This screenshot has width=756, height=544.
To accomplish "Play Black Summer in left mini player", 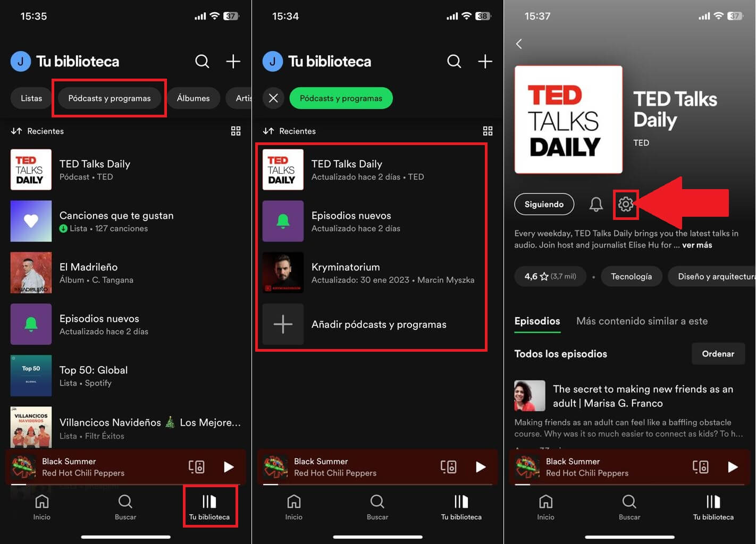I will [229, 467].
